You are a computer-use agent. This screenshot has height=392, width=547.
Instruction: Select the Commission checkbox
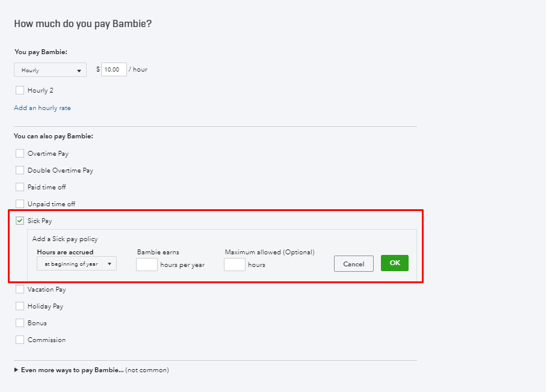pos(20,340)
